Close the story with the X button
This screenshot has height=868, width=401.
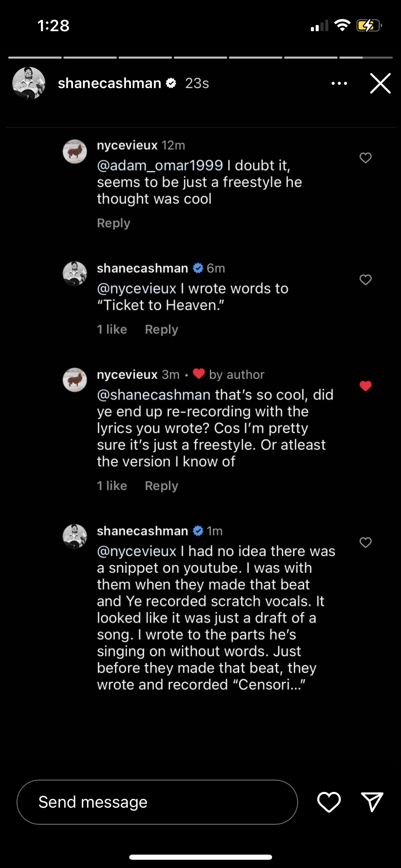click(380, 83)
